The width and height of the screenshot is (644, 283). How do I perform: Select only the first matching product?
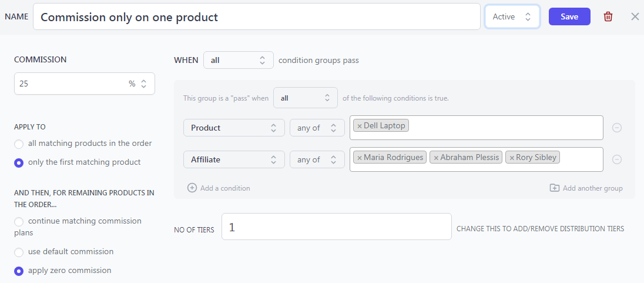[18, 163]
